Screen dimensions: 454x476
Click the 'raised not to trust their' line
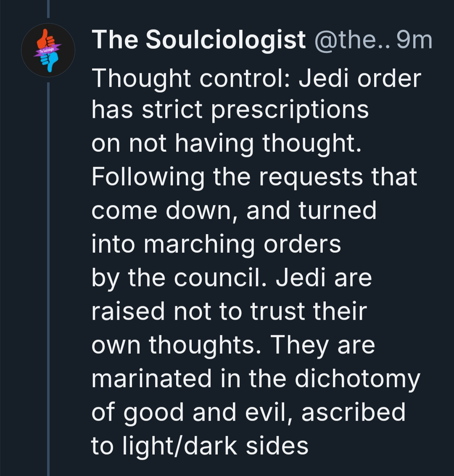[x=230, y=311]
